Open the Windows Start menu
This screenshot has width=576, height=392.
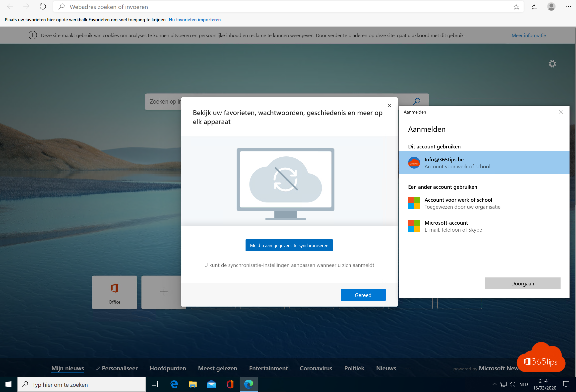(8, 385)
